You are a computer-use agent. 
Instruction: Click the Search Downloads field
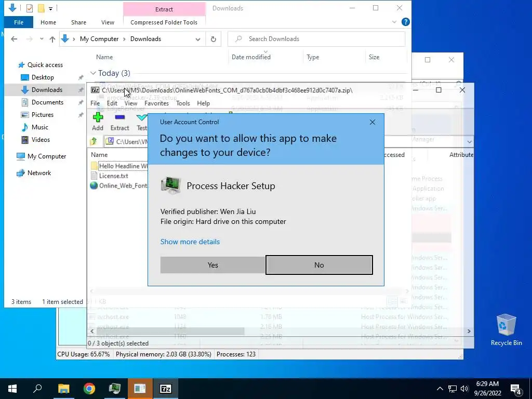pyautogui.click(x=316, y=39)
